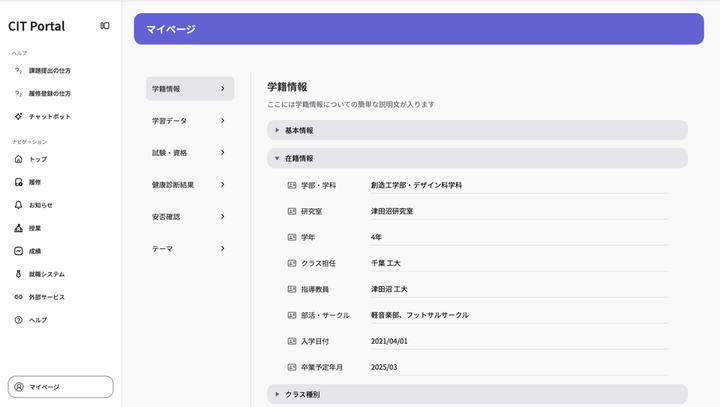Click the link icon for 外部サービス
The image size is (720, 407).
point(18,297)
